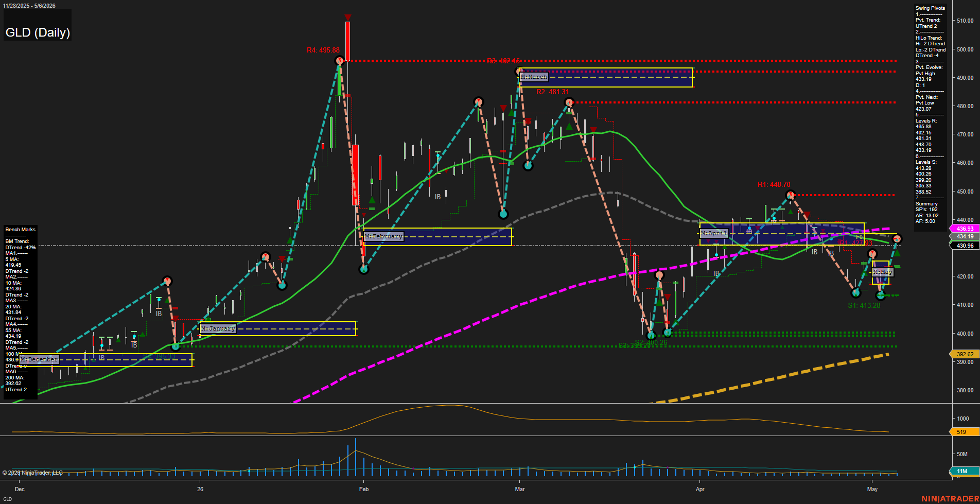Click the 380.00 price axis label
The image size is (980, 504).
click(x=965, y=390)
